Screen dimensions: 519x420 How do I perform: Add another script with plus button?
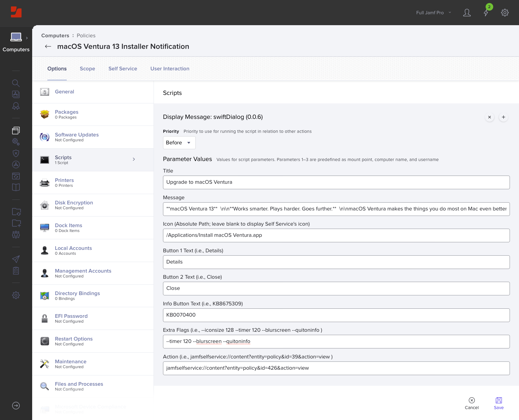[x=504, y=117]
